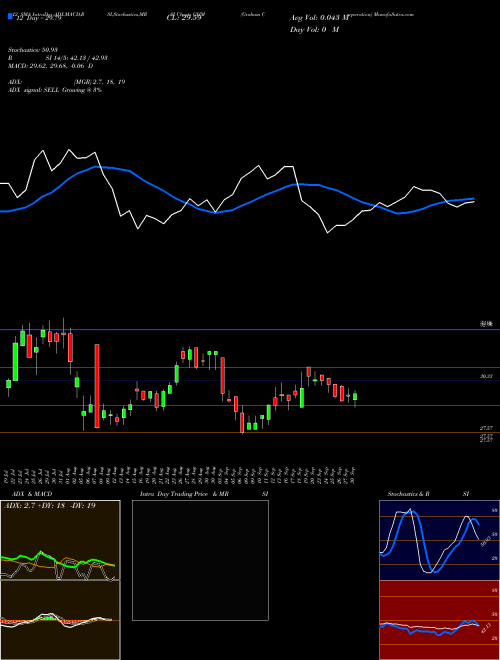Click the 'Avg Vol: 0.043 M' text
The image size is (500, 660).
tap(319, 18)
